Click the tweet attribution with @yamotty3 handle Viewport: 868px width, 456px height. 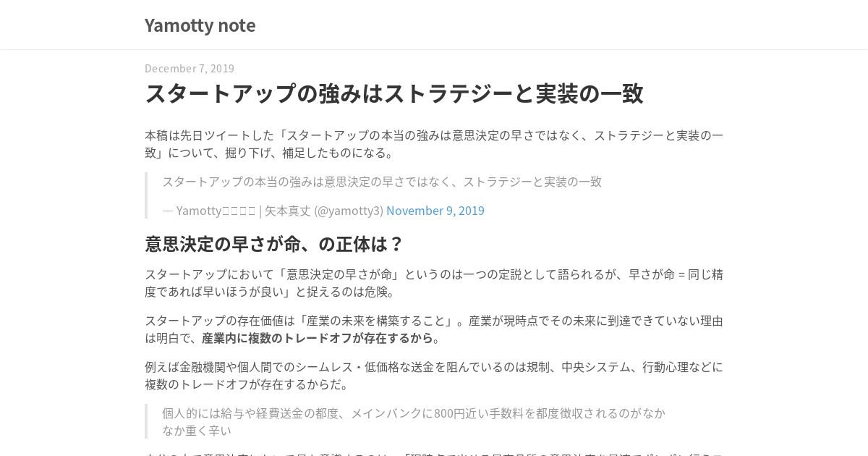(323, 211)
